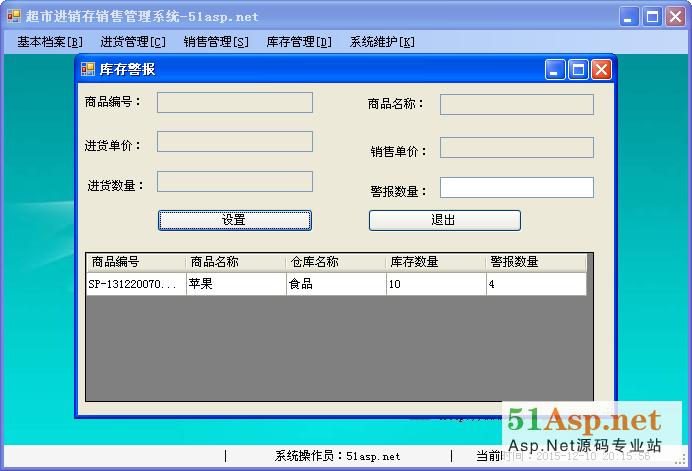Open the 库存管理[D] menu
Image resolution: width=692 pixels, height=471 pixels.
[x=299, y=42]
